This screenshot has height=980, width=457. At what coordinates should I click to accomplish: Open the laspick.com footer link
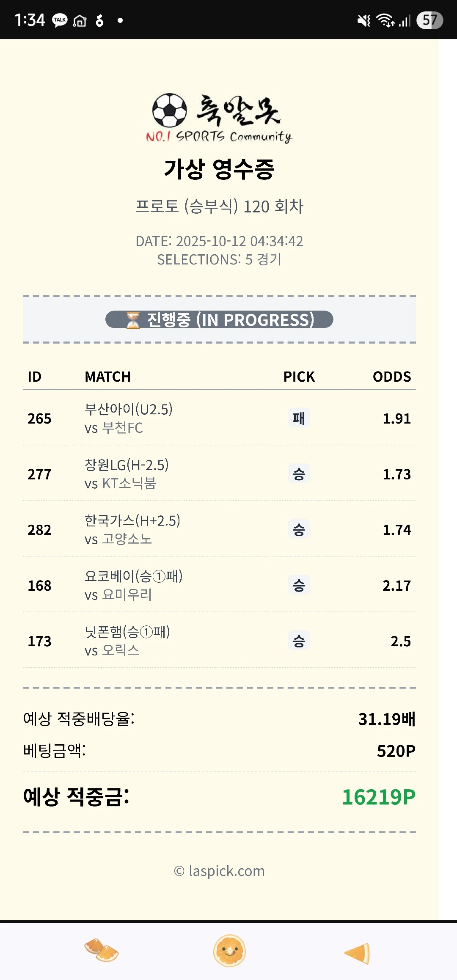[219, 871]
